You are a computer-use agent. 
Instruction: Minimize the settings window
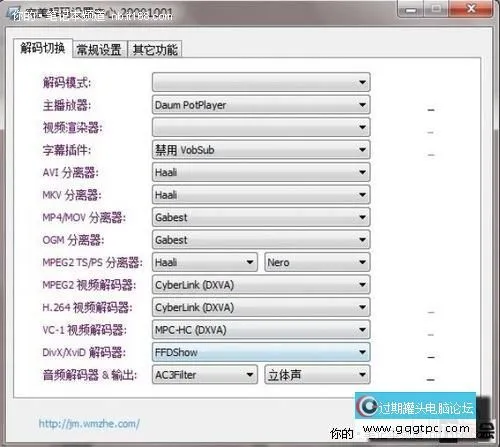pyautogui.click(x=411, y=9)
